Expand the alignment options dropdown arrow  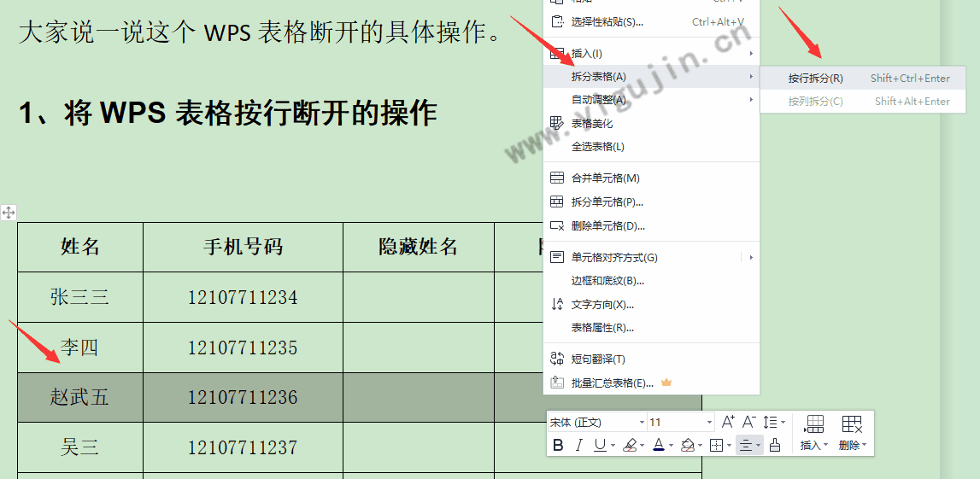click(758, 446)
